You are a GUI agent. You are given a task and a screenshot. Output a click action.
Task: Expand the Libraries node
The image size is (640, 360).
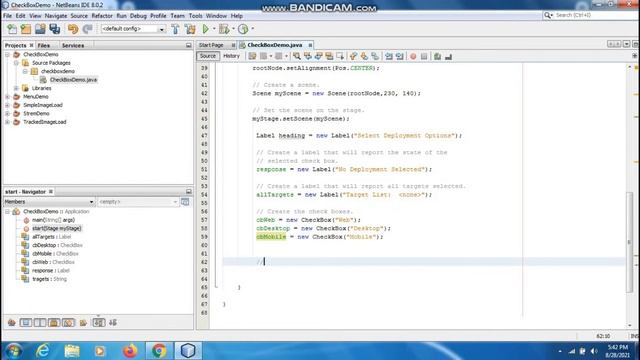pyautogui.click(x=16, y=88)
